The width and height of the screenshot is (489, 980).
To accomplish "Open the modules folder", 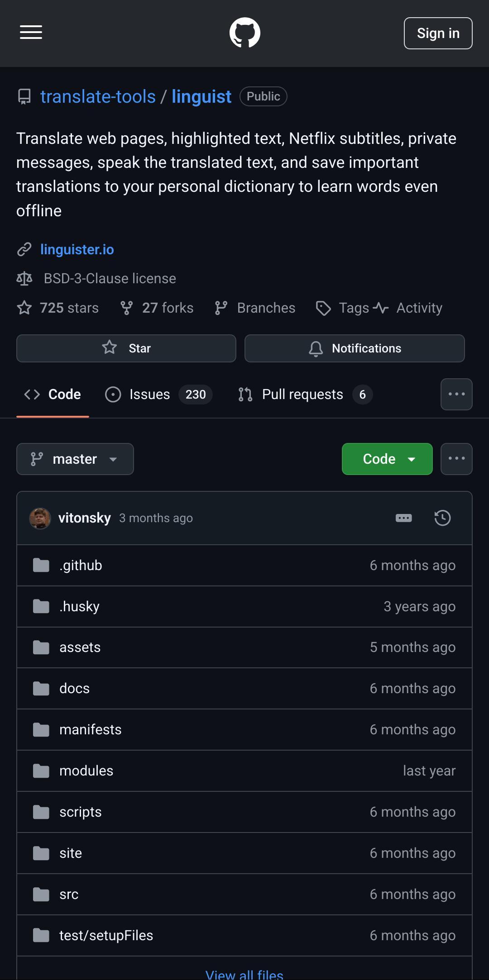I will coord(86,771).
